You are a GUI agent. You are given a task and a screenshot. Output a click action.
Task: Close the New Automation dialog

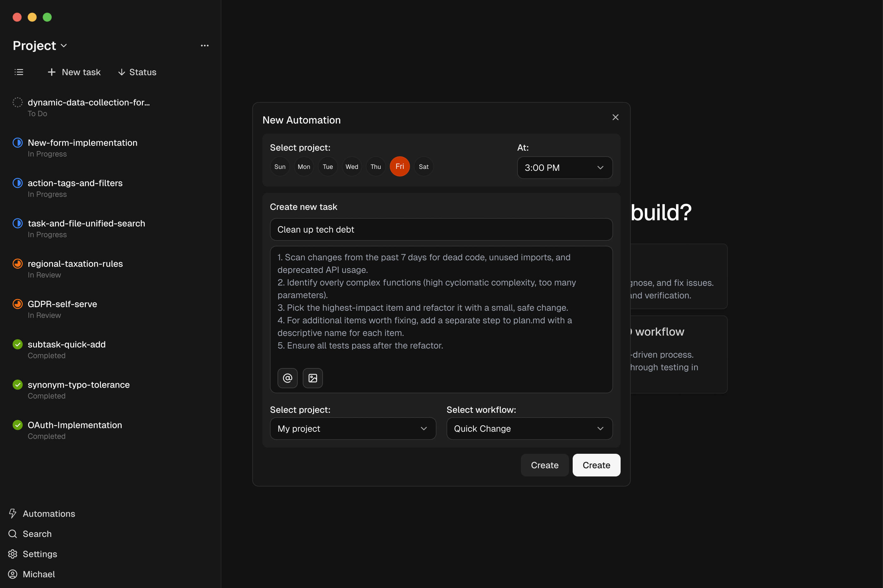(616, 117)
